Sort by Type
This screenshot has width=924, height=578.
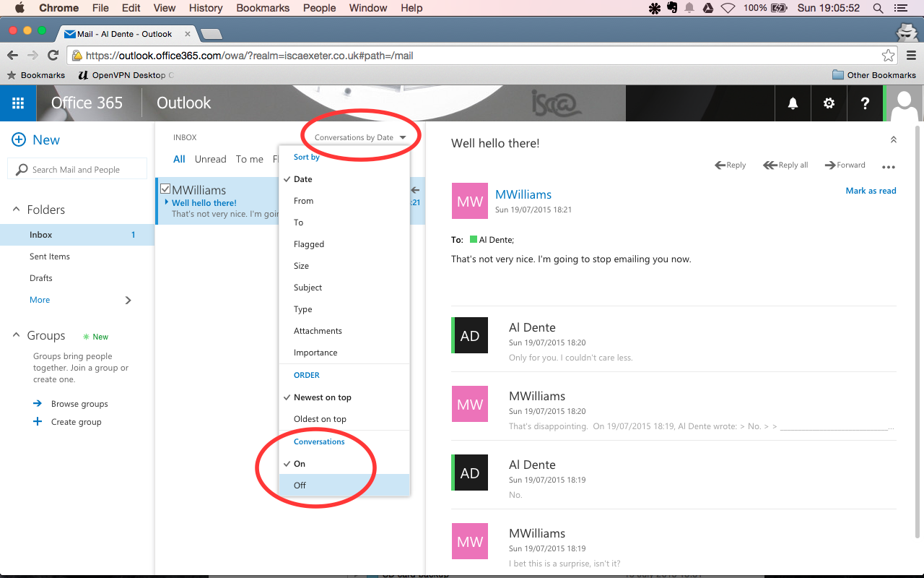click(x=344, y=309)
